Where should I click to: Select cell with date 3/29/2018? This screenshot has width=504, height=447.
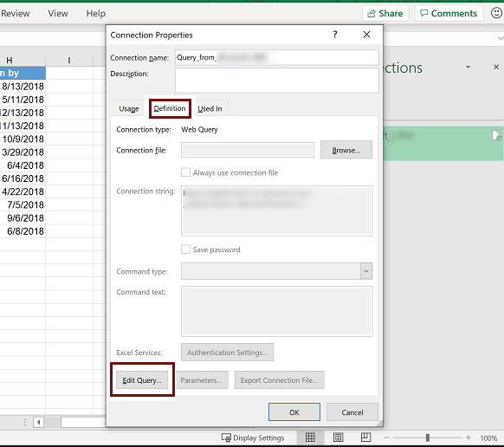click(23, 152)
